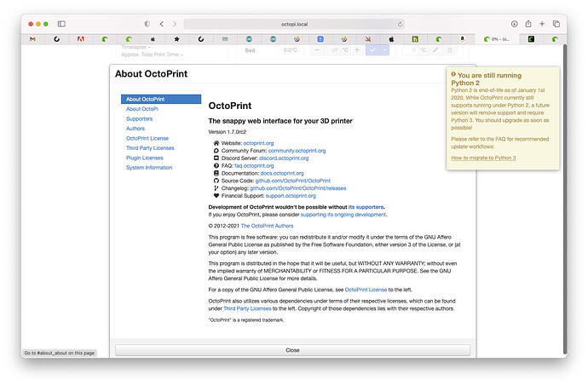Open the About OctoPi section

pos(142,109)
